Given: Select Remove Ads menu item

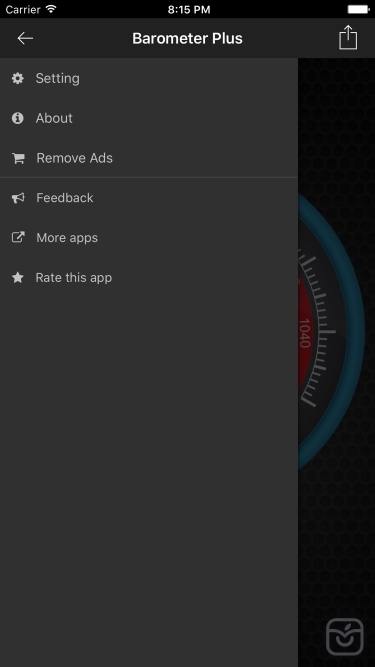Looking at the screenshot, I should (x=149, y=158).
